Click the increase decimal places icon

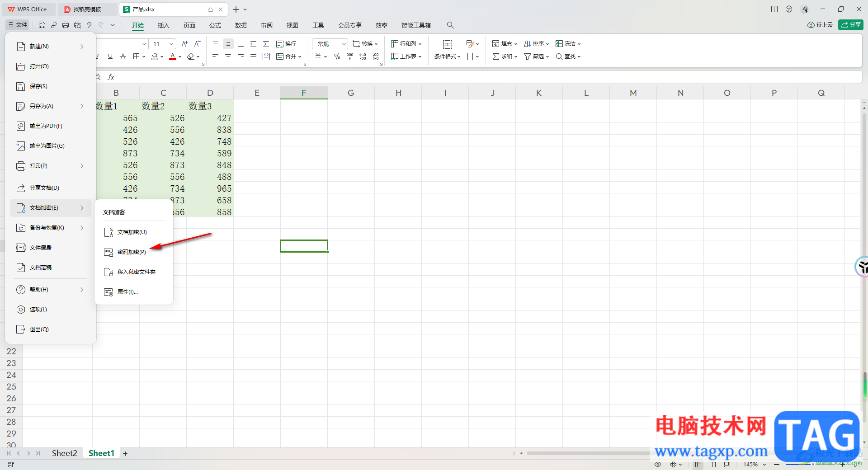363,56
